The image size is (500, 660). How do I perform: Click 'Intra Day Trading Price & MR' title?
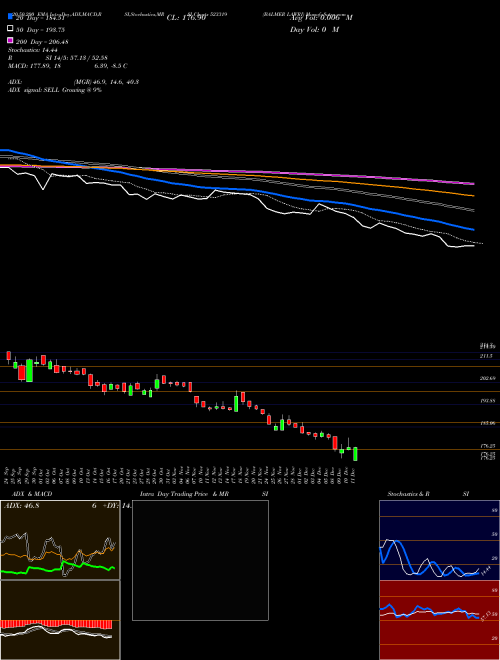184,494
